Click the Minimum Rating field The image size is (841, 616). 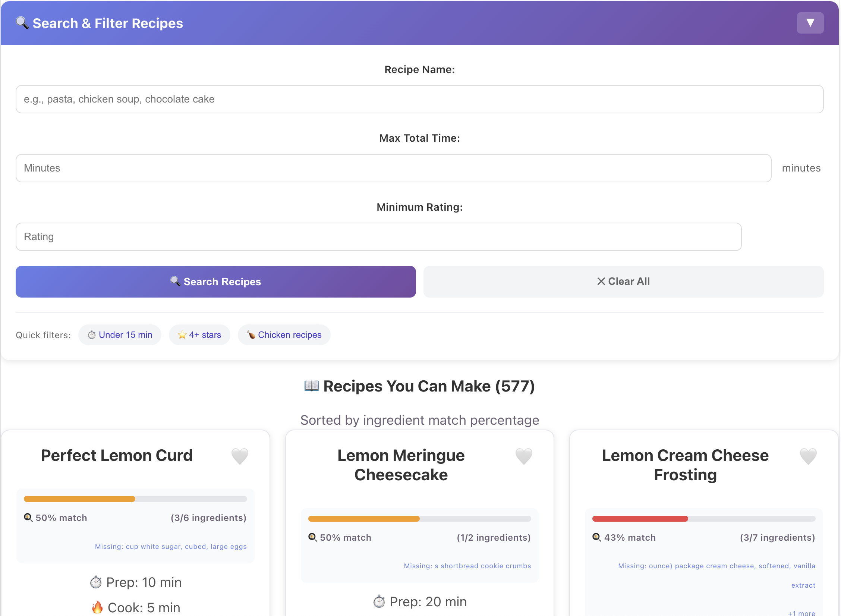click(378, 237)
